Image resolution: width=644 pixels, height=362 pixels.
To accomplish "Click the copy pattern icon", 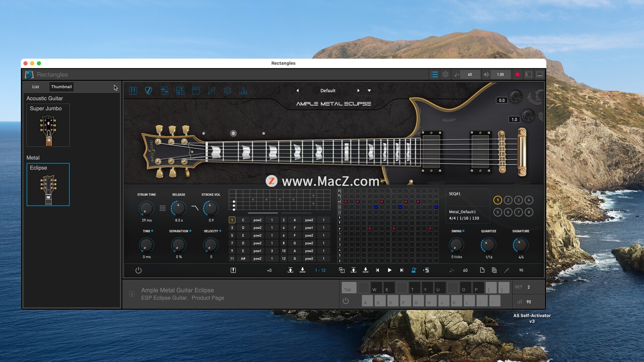I will coord(342,270).
